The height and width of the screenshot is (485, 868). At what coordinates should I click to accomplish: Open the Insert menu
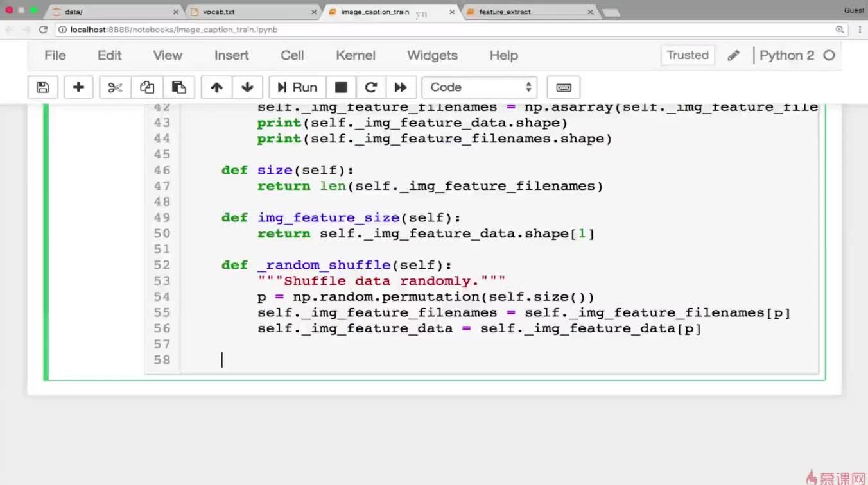click(x=232, y=55)
